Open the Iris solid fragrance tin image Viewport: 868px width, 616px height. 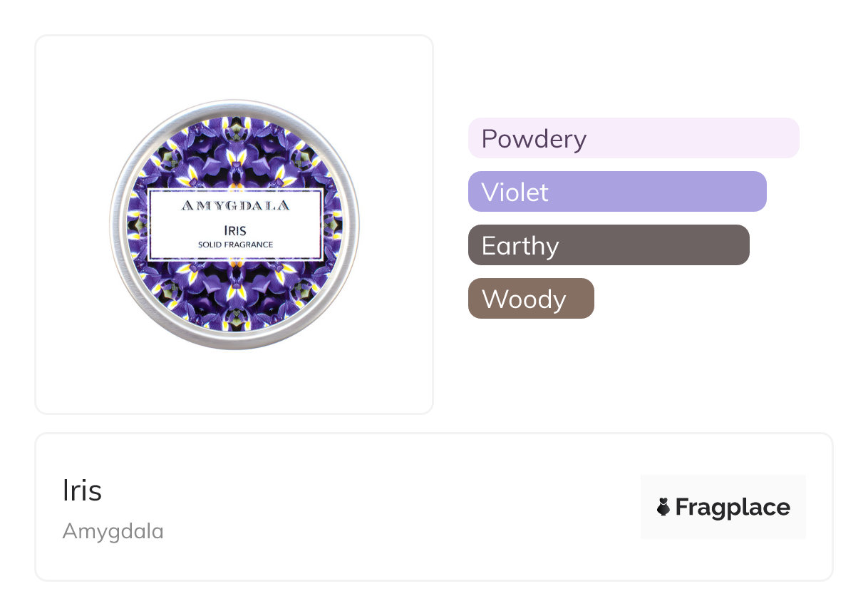(234, 225)
